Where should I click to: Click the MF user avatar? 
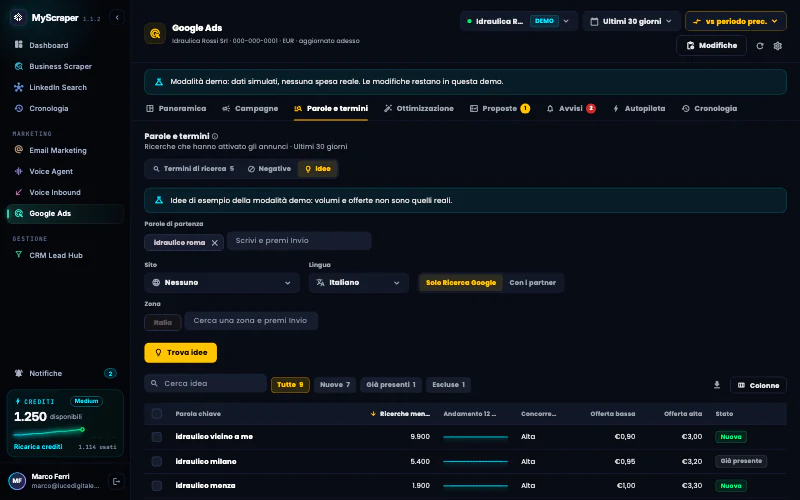click(x=17, y=481)
